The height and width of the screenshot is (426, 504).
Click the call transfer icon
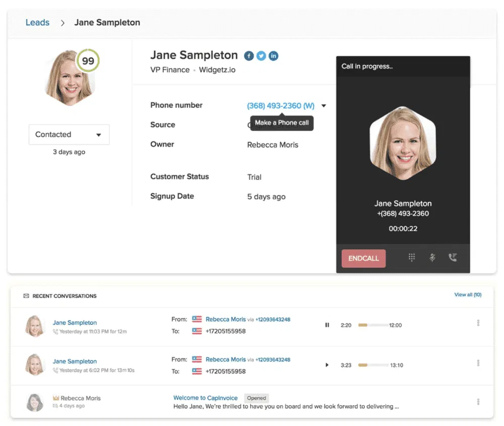453,258
